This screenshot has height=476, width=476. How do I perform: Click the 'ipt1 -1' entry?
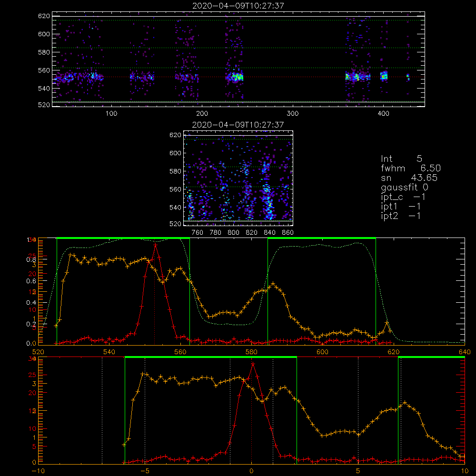tap(401, 207)
